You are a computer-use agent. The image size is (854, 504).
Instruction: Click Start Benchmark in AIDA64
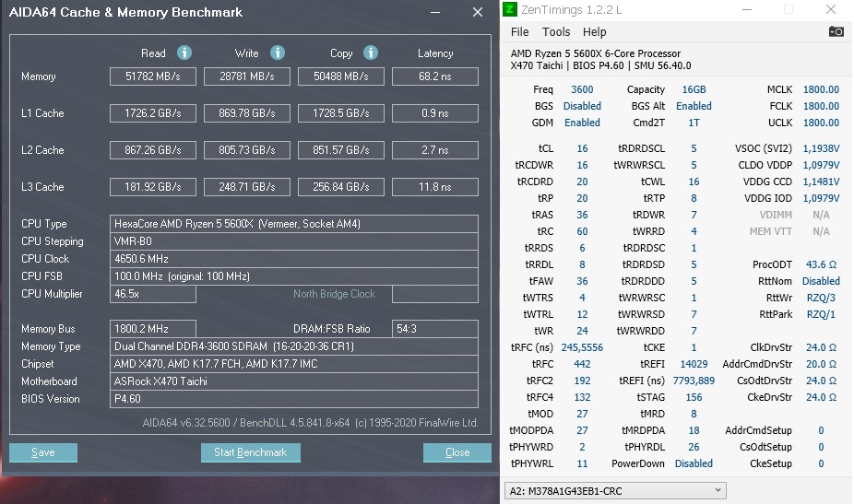[251, 452]
